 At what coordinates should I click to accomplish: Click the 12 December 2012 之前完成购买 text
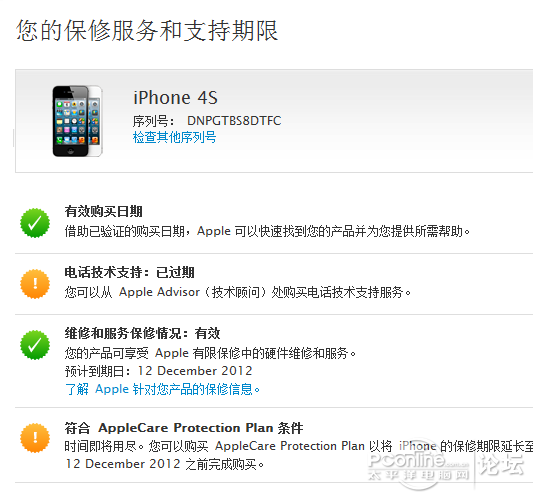[164, 464]
